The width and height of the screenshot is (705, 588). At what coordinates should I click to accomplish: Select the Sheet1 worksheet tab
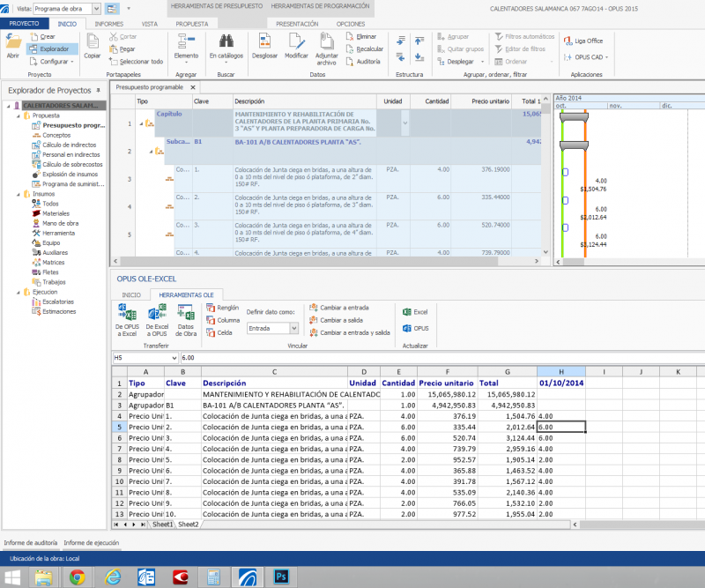point(162,524)
